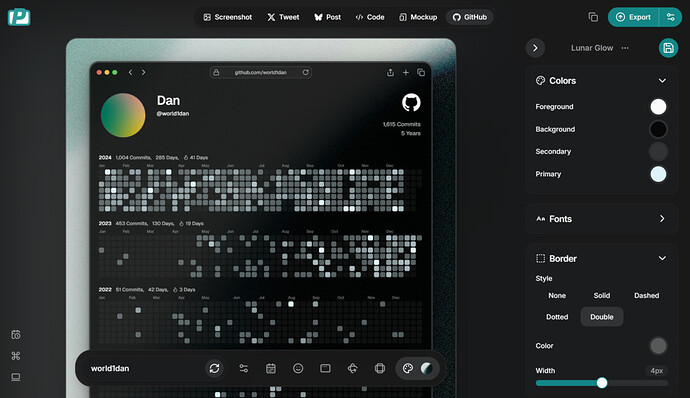
Task: Open export settings sliders icon
Action: 671,17
